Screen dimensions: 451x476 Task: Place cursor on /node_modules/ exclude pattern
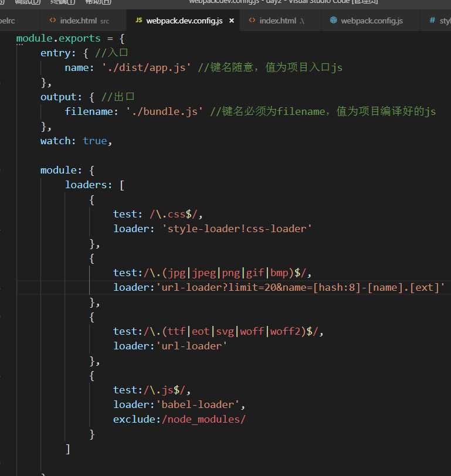(x=204, y=419)
